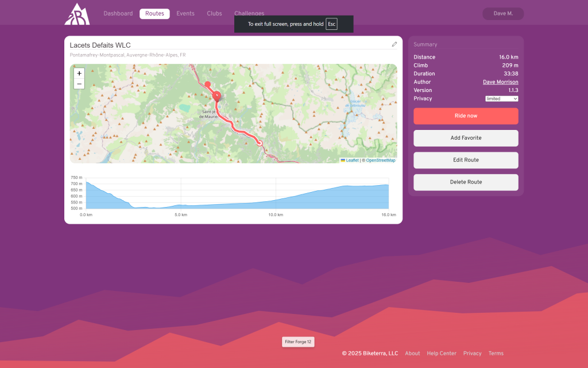Click the Edit Route button
588x368 pixels.
coord(466,160)
